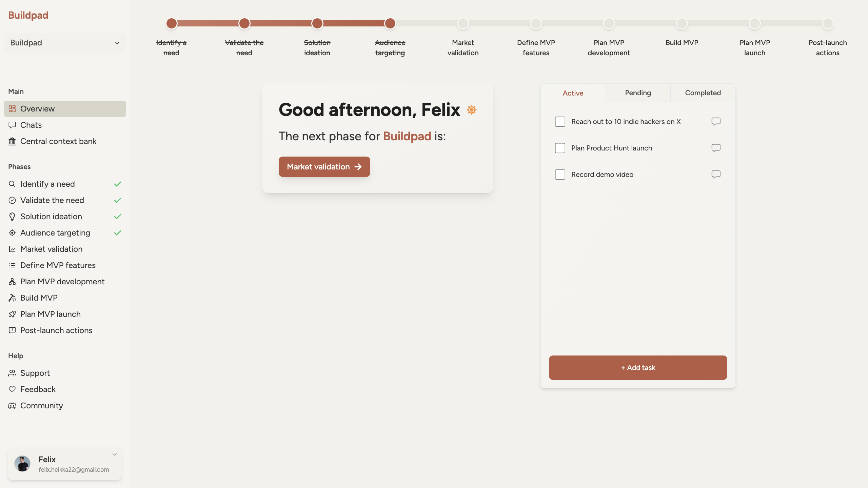Click the Define MVP features progress step
The height and width of the screenshot is (488, 868).
[536, 24]
